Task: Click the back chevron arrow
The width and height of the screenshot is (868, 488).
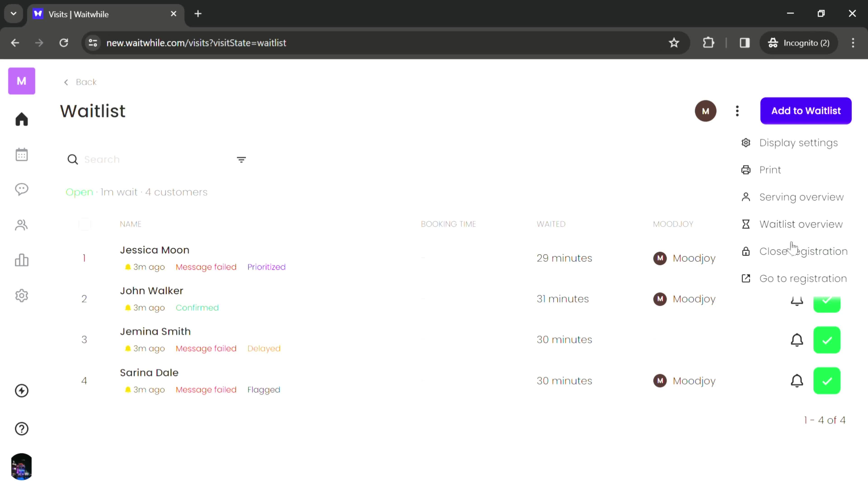Action: tap(66, 82)
